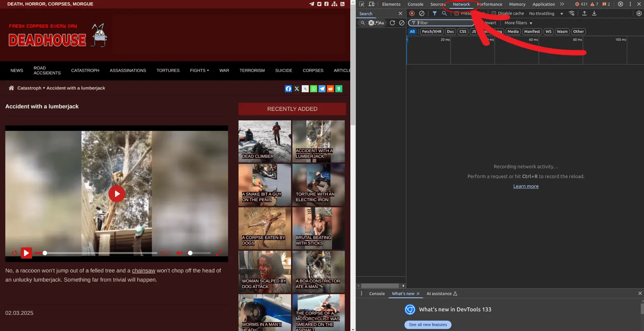Open the Memory tab
This screenshot has height=331, width=644.
517,4
